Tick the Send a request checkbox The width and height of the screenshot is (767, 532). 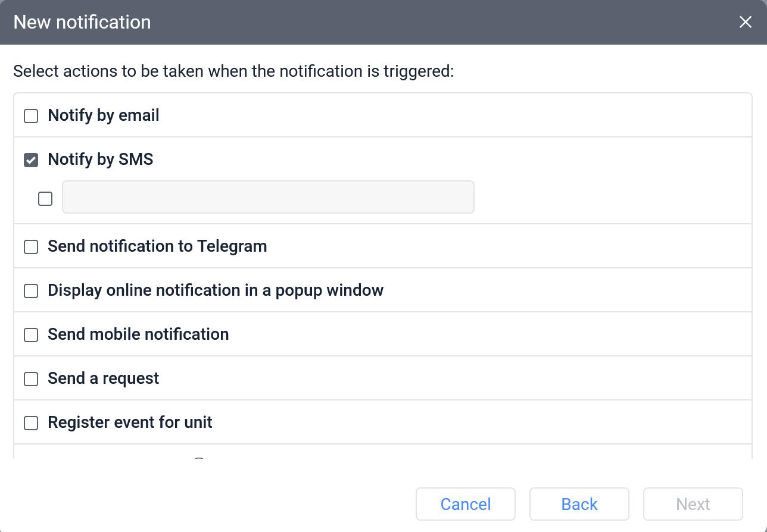31,378
